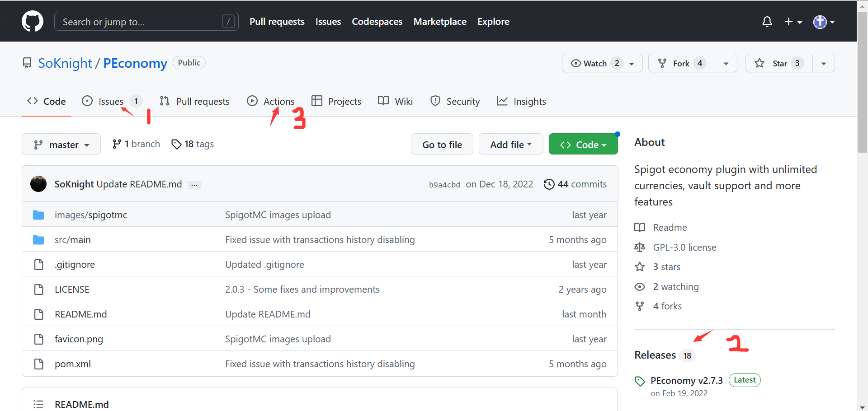Open the master branch selector
868x411 pixels.
coord(61,145)
